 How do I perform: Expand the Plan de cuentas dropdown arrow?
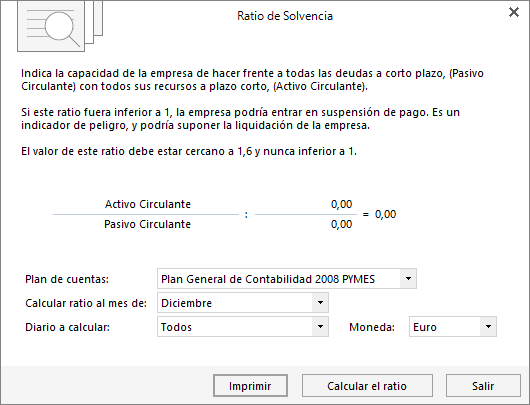408,279
